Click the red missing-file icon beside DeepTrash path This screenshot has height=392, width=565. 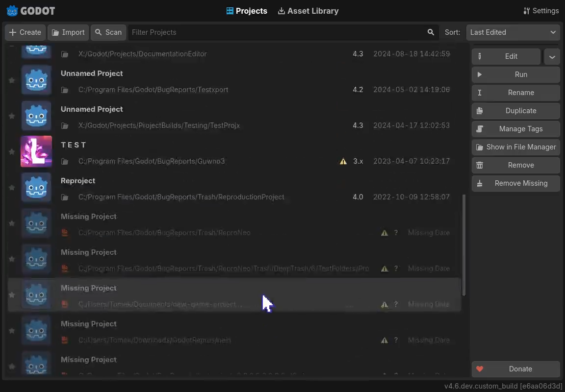[65, 269]
